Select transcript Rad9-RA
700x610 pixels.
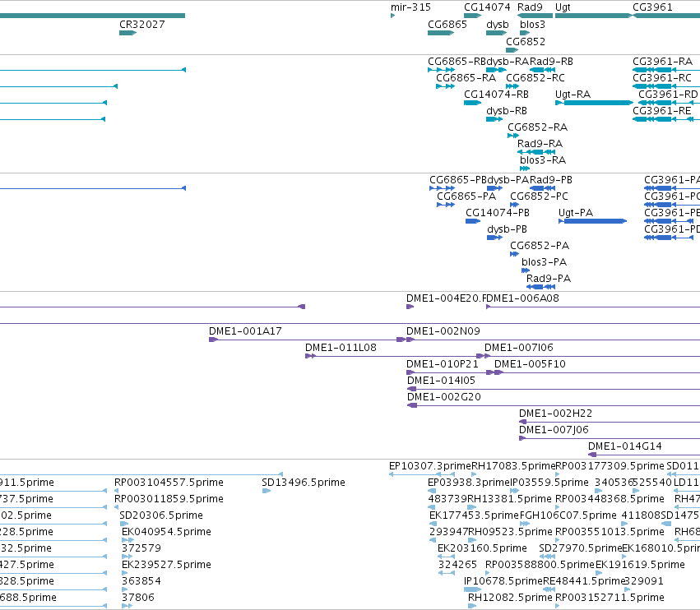[x=535, y=152]
